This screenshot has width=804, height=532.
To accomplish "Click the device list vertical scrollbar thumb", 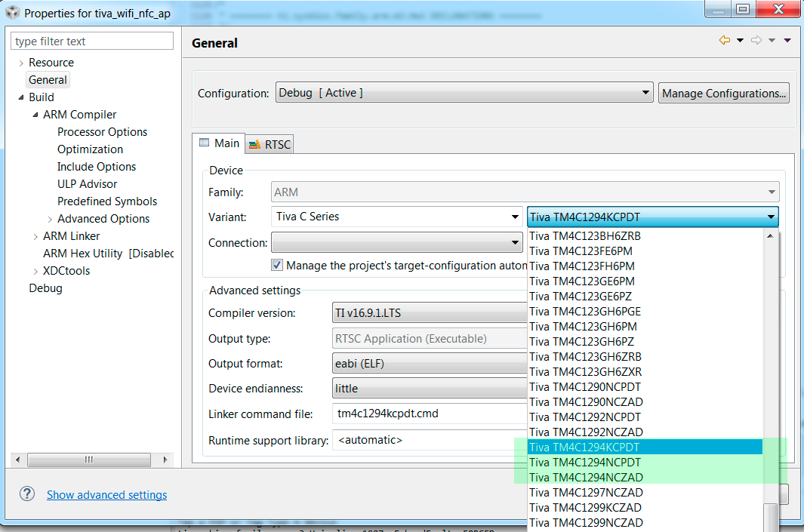I will click(x=770, y=518).
